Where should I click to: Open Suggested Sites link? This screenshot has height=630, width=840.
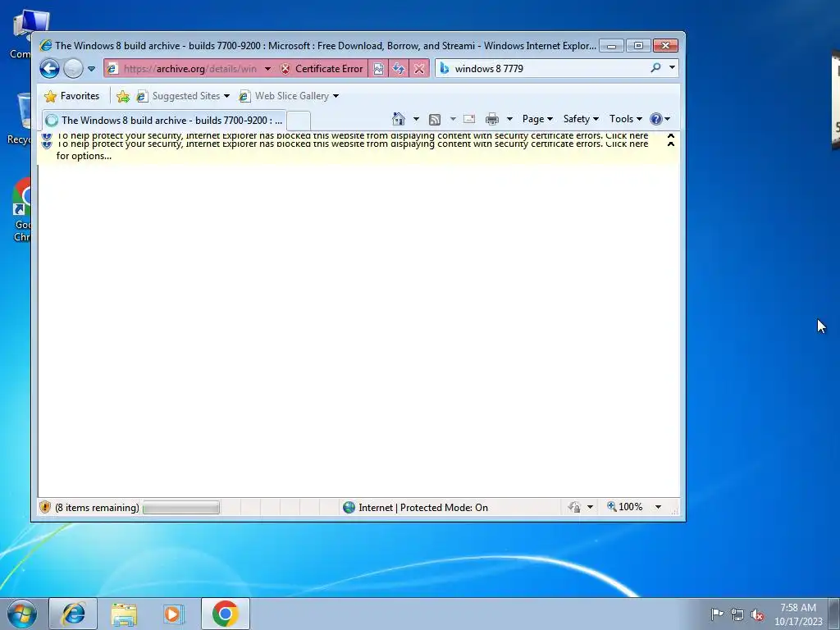pos(182,96)
